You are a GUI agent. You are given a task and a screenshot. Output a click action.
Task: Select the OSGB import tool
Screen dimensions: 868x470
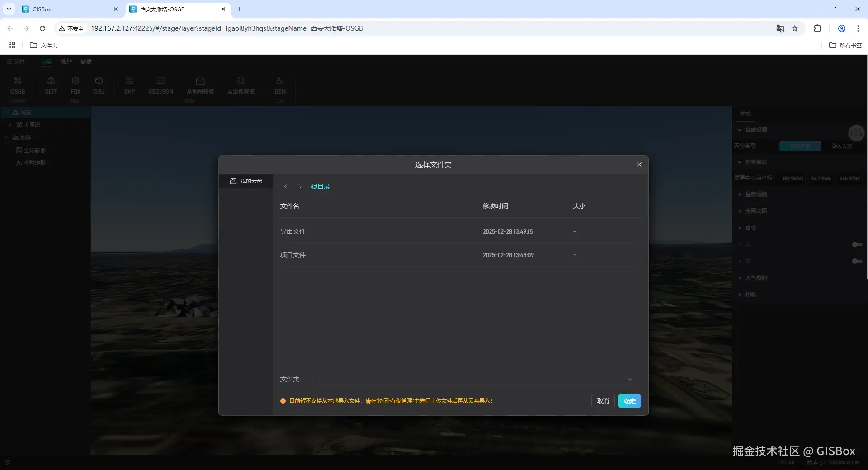18,85
